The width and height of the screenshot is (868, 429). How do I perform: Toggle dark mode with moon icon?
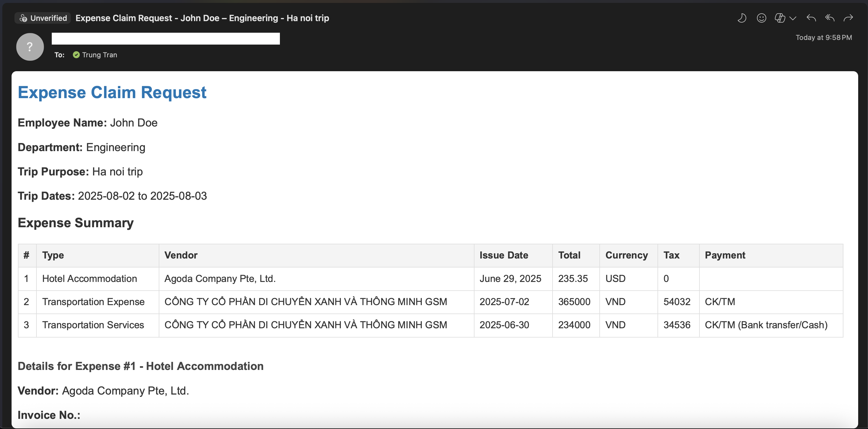pos(742,18)
